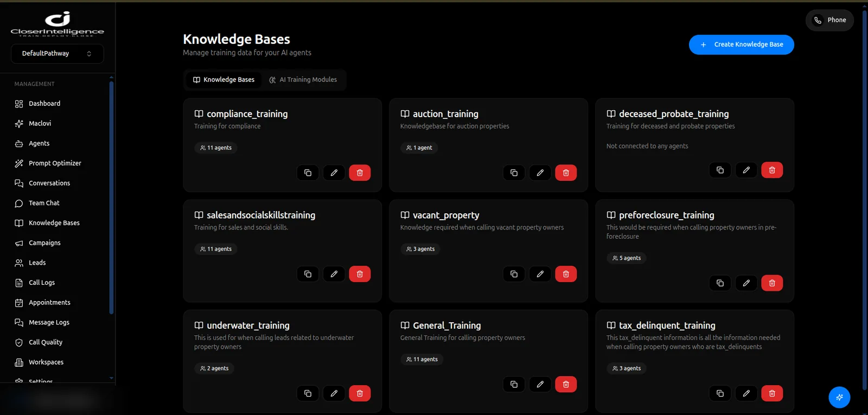
Task: Switch to the Knowledge Bases tab
Action: pos(224,80)
